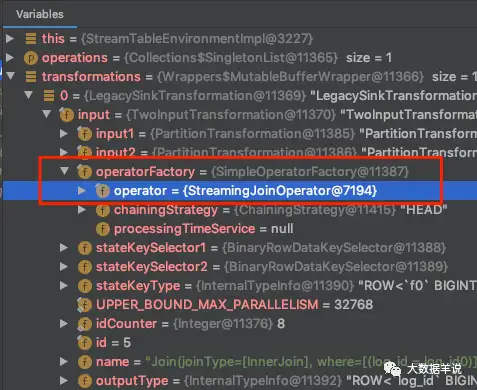This screenshot has height=390, width=477.
Task: Select the Integer@11376 value
Action: click(223, 324)
